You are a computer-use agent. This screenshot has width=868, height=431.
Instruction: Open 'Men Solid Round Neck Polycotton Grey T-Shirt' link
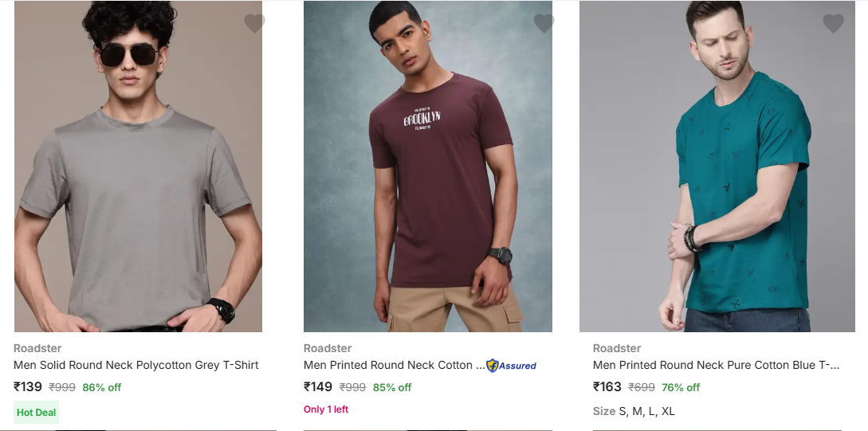pos(136,365)
